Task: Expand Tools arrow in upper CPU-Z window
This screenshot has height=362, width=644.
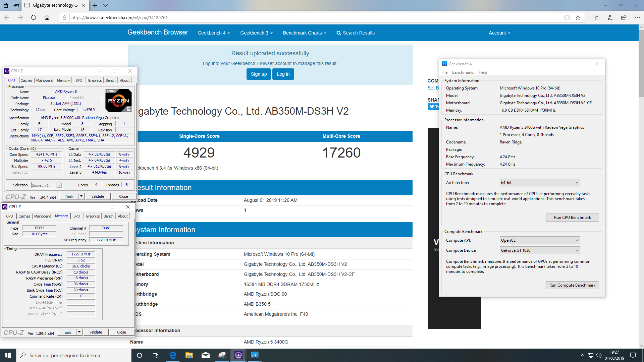Action: coord(81,196)
